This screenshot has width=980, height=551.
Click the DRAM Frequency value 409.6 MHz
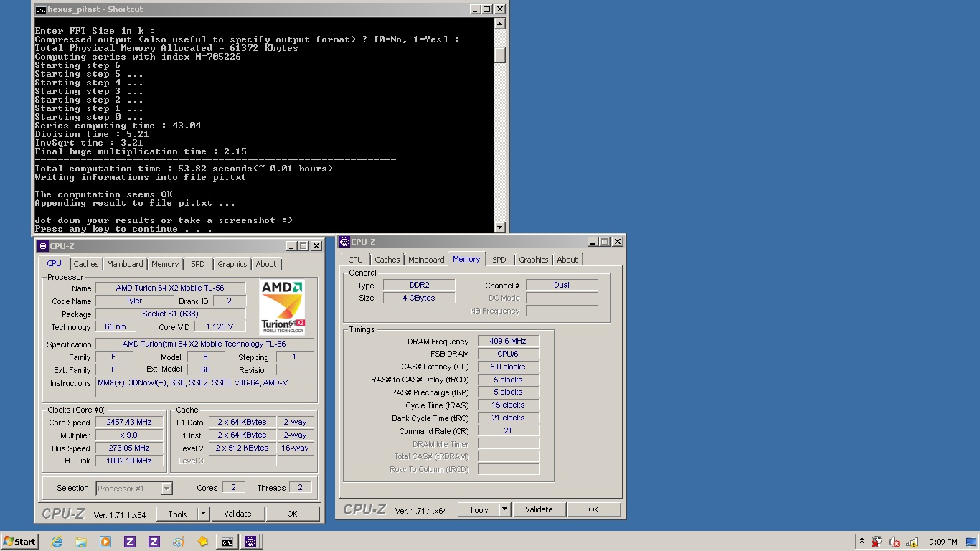pos(508,342)
